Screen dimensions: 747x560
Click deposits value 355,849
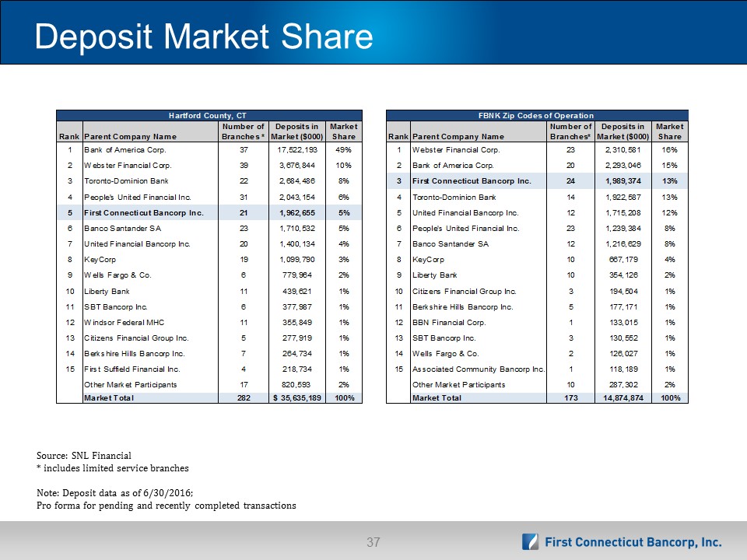point(296,322)
